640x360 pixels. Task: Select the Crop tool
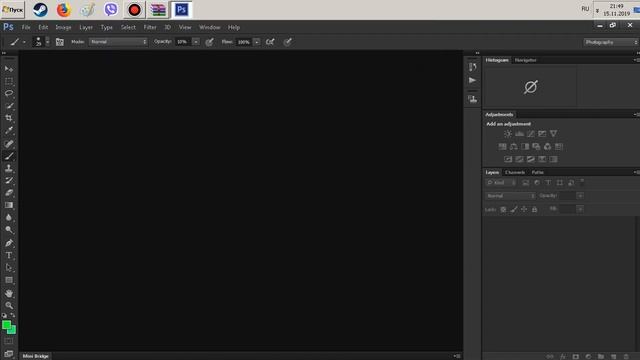tap(9, 118)
